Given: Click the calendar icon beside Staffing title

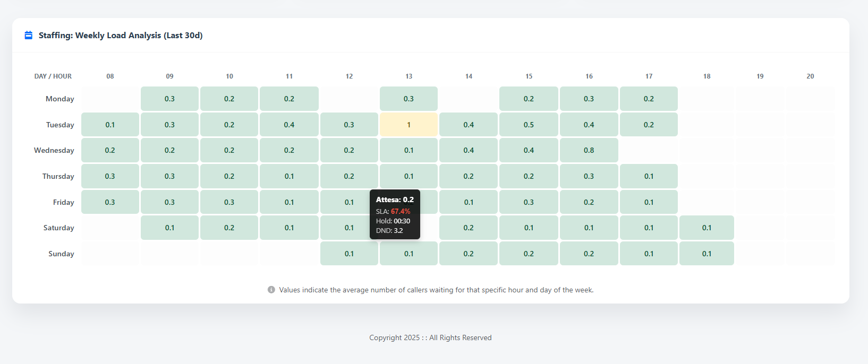Looking at the screenshot, I should 29,36.
